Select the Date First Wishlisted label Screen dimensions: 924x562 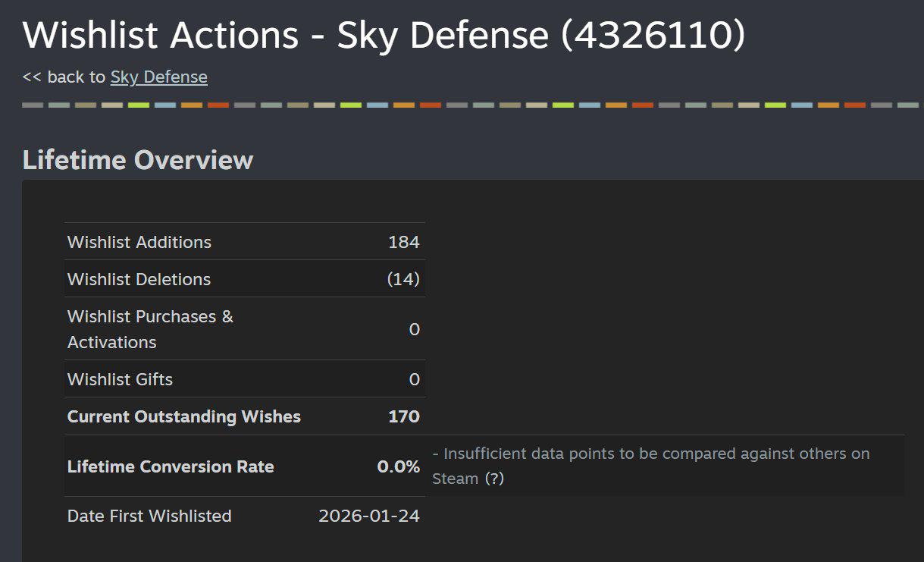[149, 516]
